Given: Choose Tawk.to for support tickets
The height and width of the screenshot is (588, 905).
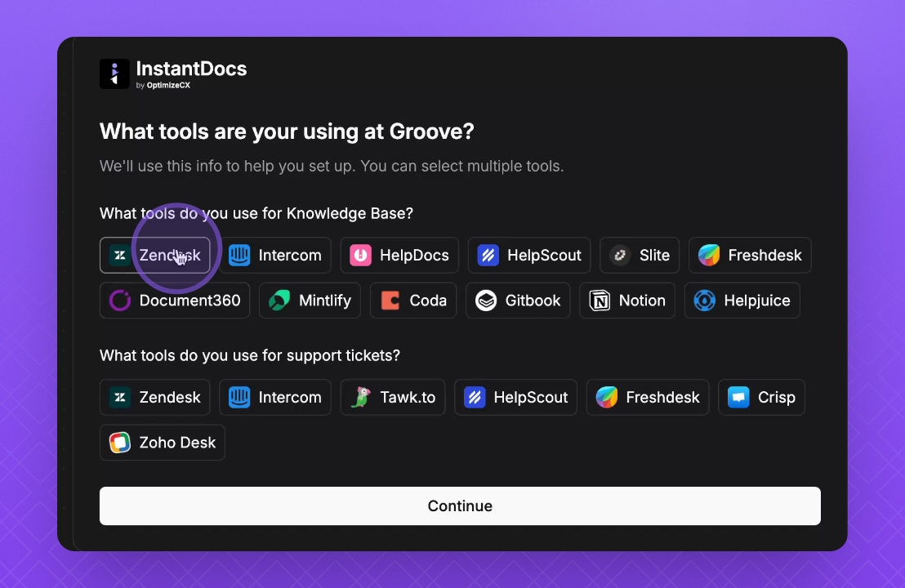Looking at the screenshot, I should pos(393,397).
